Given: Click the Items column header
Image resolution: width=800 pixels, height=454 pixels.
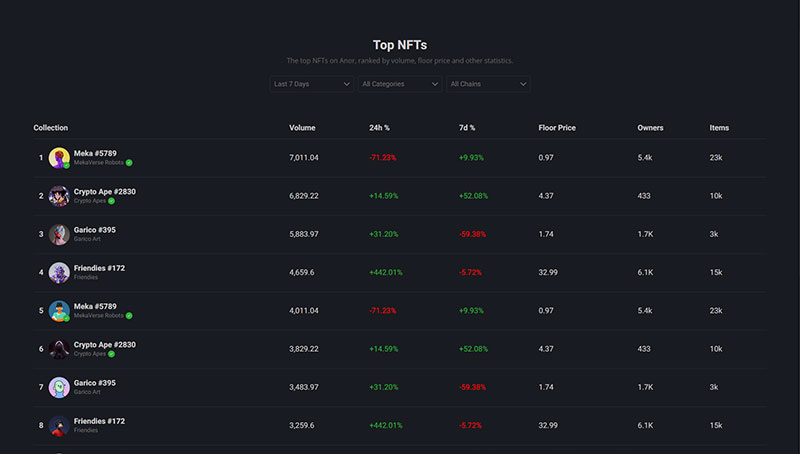Looking at the screenshot, I should coord(719,128).
